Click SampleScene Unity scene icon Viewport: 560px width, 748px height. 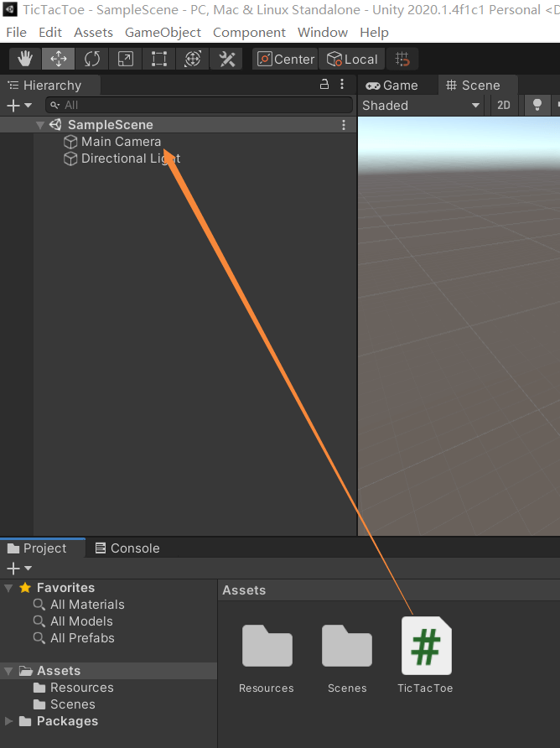56,124
